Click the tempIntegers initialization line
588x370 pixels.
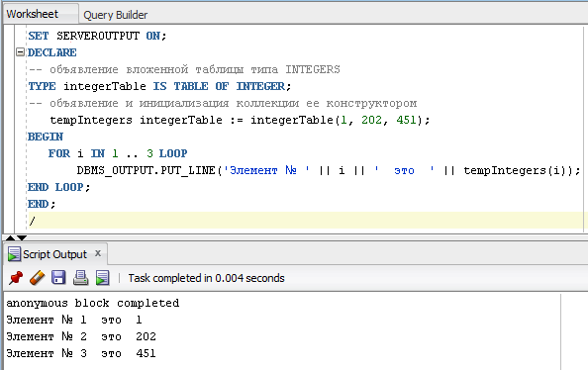[x=240, y=120]
